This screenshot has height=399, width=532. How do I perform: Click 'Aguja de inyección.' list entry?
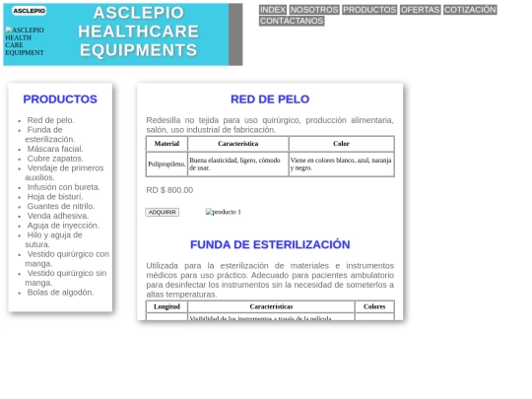point(63,226)
